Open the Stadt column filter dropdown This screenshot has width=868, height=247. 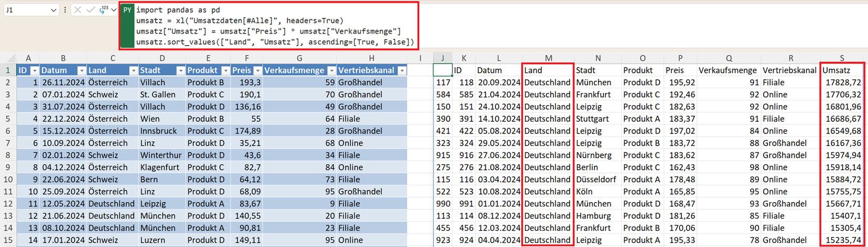coord(180,70)
